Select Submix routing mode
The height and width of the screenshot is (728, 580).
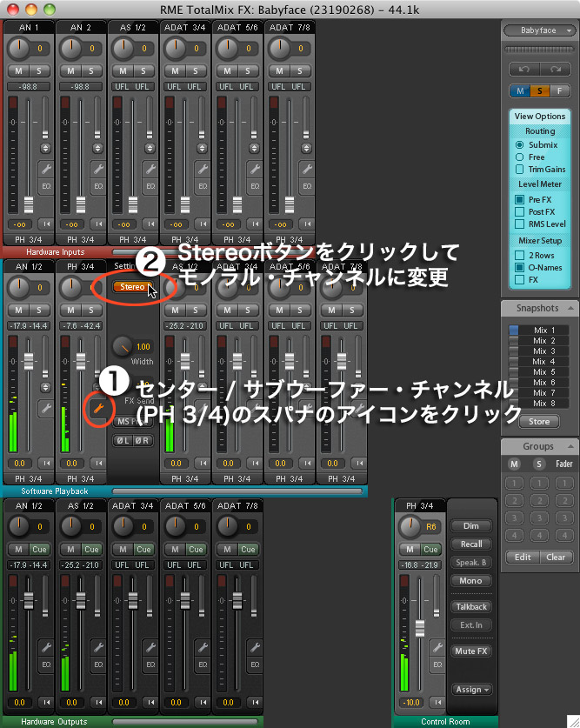pyautogui.click(x=520, y=144)
